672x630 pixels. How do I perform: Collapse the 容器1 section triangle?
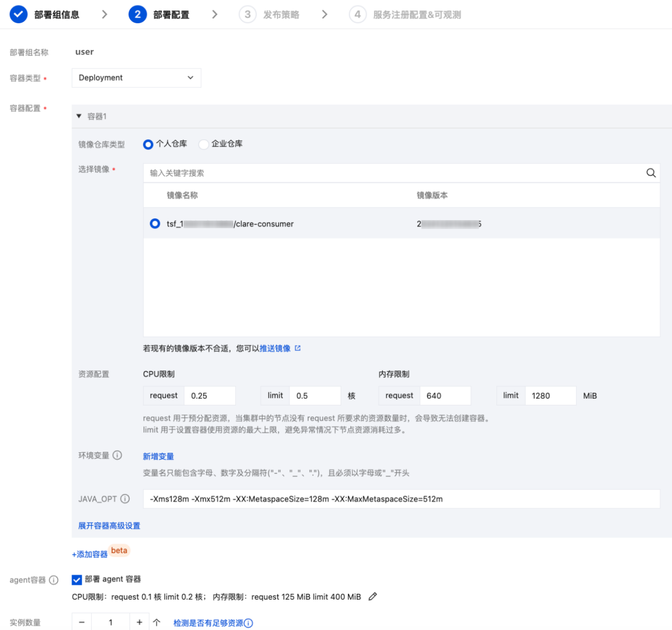pyautogui.click(x=79, y=116)
